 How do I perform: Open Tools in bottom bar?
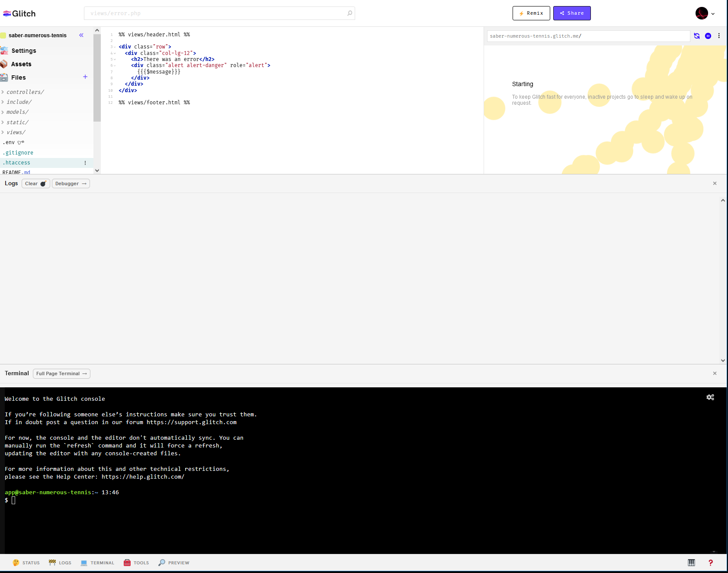click(x=136, y=563)
